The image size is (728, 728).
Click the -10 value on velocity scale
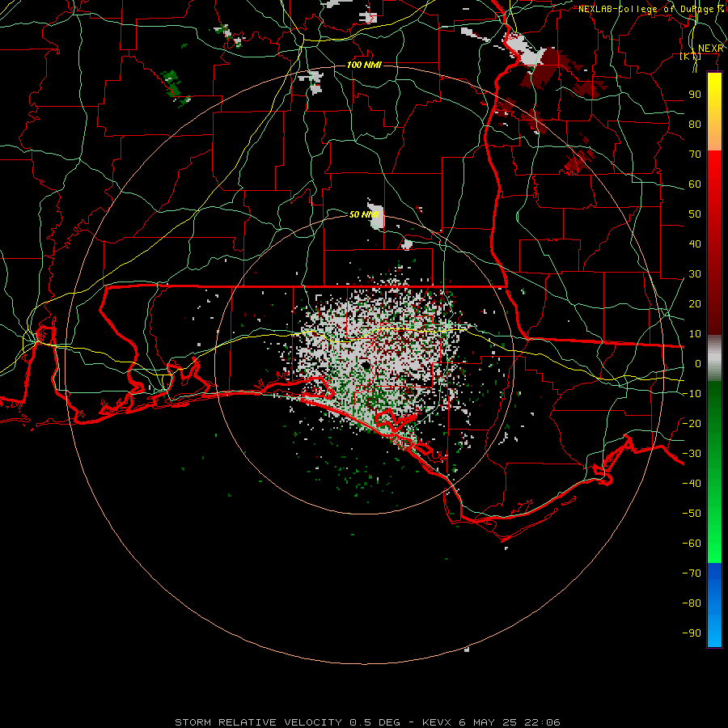pyautogui.click(x=692, y=394)
